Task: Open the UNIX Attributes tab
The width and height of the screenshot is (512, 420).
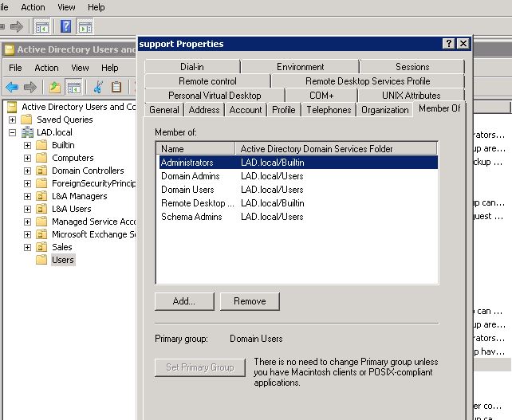Action: pos(411,96)
